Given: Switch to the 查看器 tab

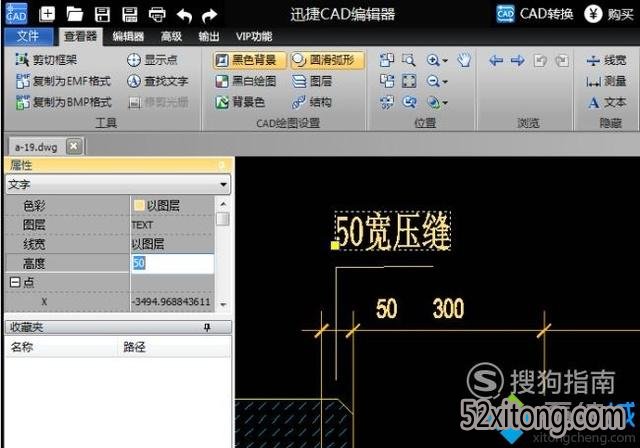Looking at the screenshot, I should [x=80, y=37].
